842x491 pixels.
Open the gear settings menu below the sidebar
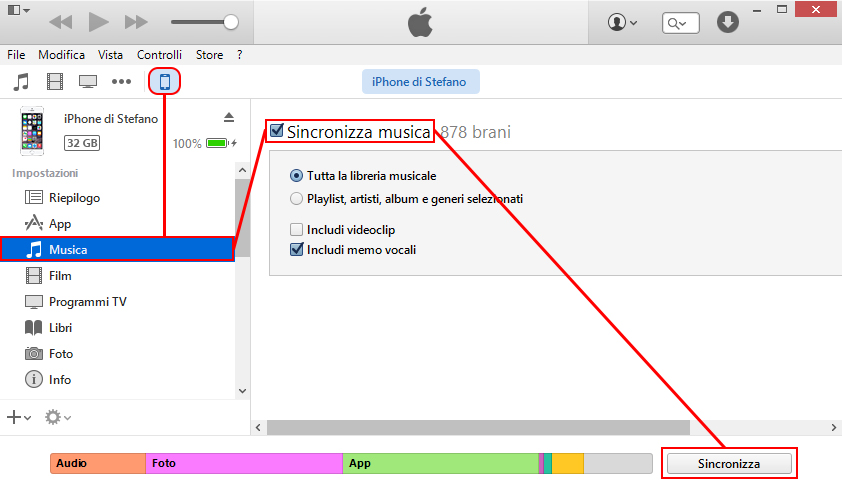57,417
